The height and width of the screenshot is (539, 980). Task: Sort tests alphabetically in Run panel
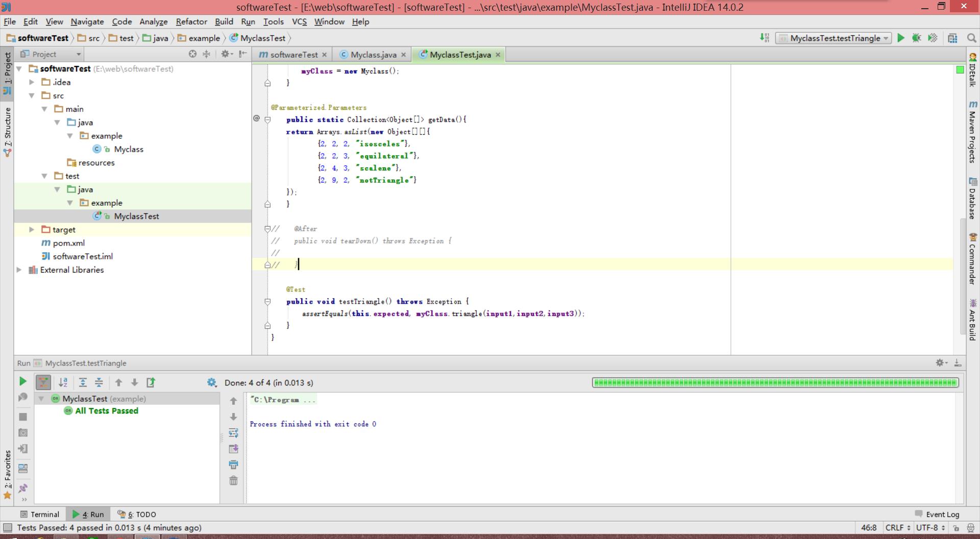[63, 382]
